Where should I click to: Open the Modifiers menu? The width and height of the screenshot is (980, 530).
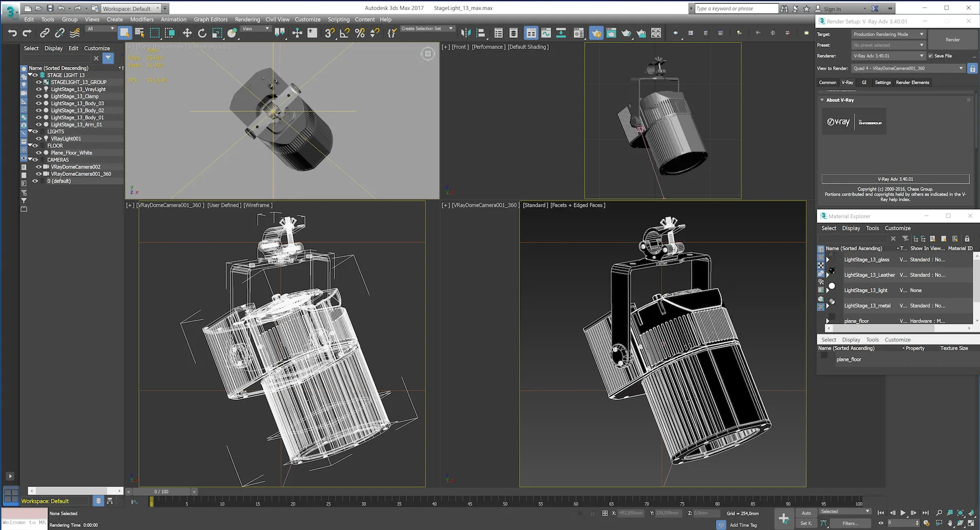(141, 19)
